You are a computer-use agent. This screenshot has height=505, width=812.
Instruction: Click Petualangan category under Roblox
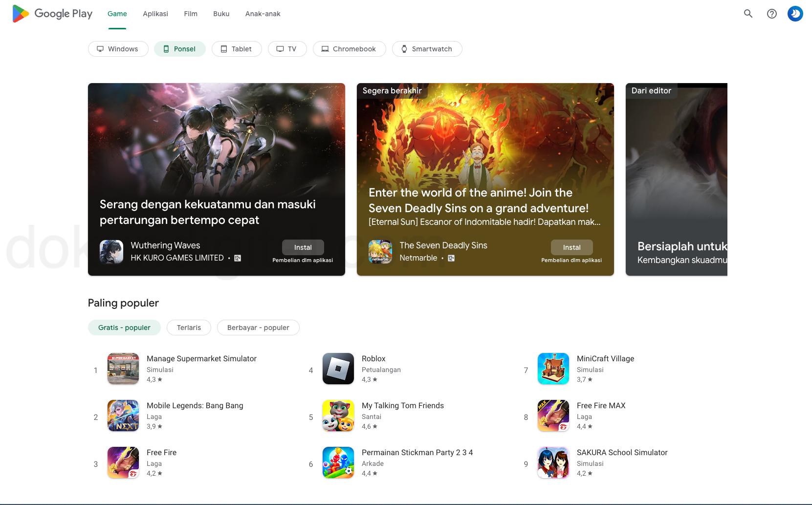coord(381,370)
